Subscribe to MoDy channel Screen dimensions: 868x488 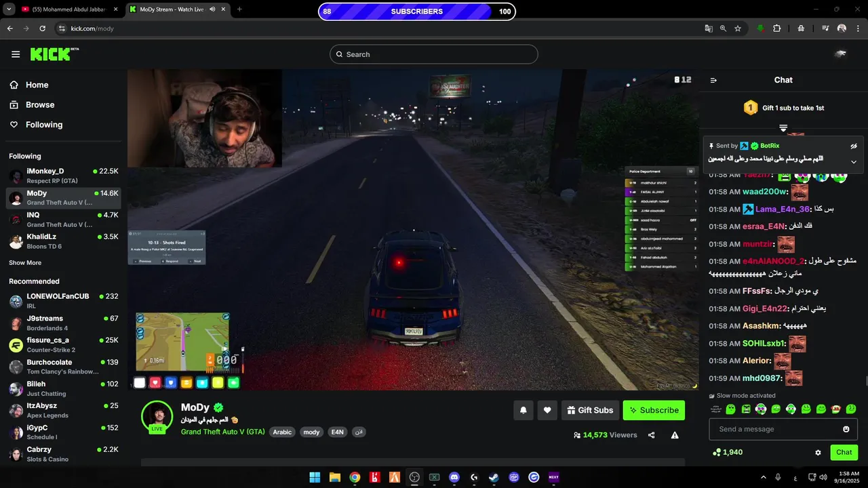pyautogui.click(x=654, y=410)
